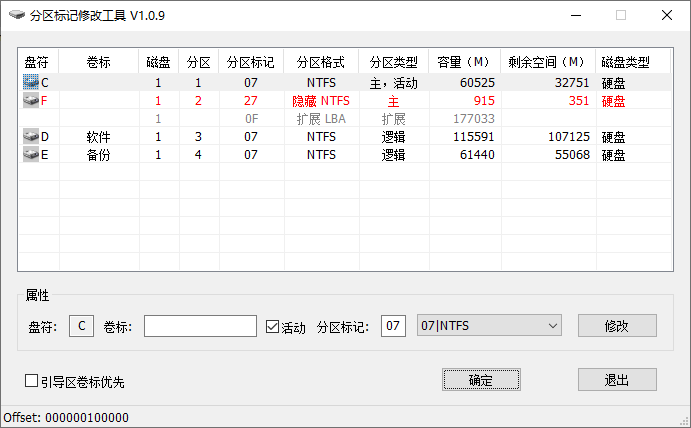Click the red 主 partition type cell
The height and width of the screenshot is (428, 691).
pyautogui.click(x=394, y=101)
